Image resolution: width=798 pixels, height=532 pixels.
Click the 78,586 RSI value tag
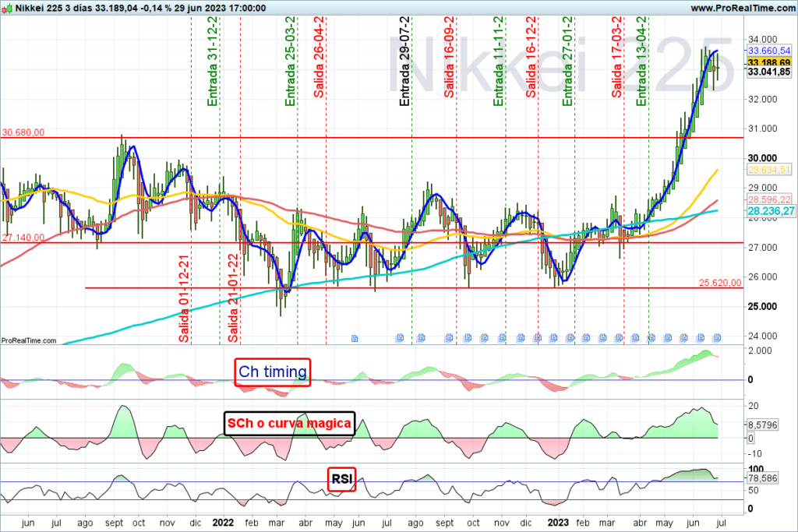tap(762, 478)
